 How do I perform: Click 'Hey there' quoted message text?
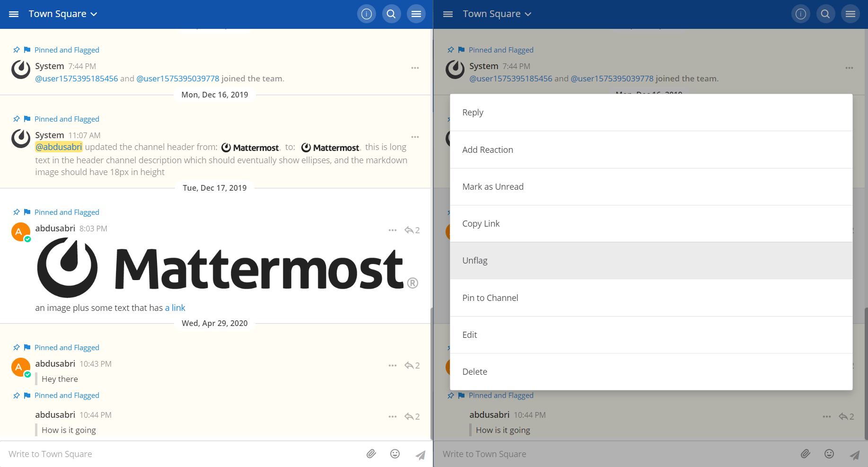coord(60,379)
